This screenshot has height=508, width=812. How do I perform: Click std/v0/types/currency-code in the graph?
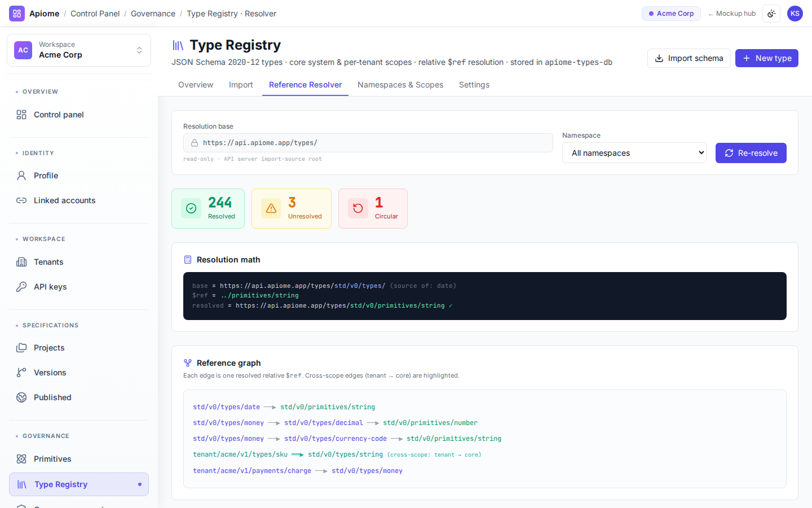point(336,439)
